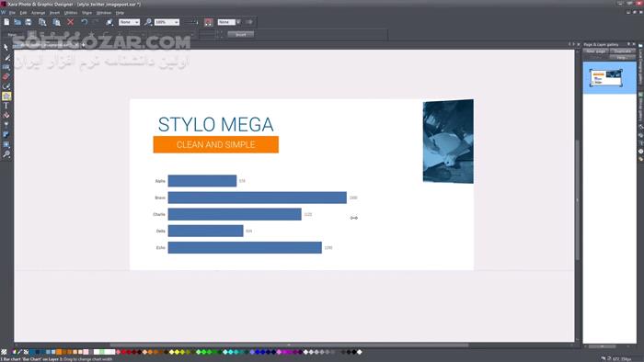
Task: Choose the Eraser tool
Action: 6,76
